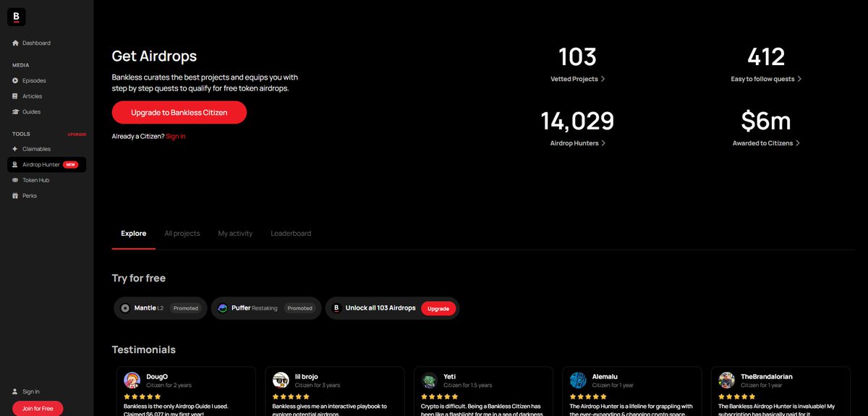
Task: Click the NEW badge on Airdrop Hunter
Action: pos(70,165)
